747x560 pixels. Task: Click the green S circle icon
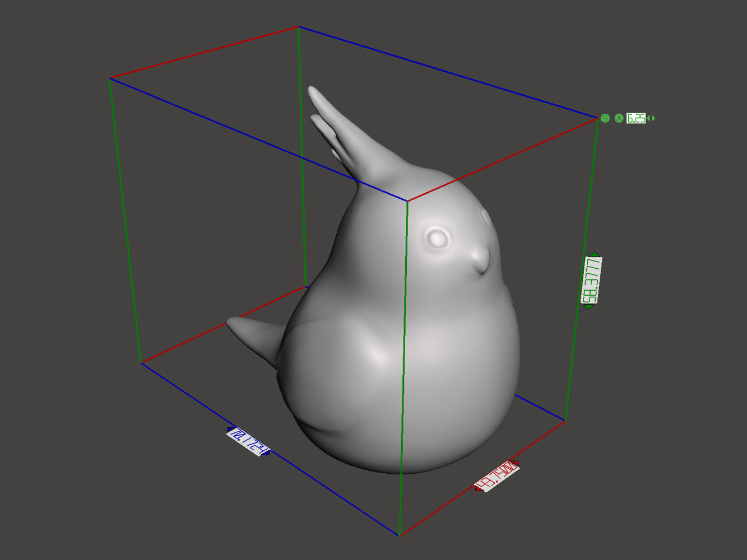[605, 118]
